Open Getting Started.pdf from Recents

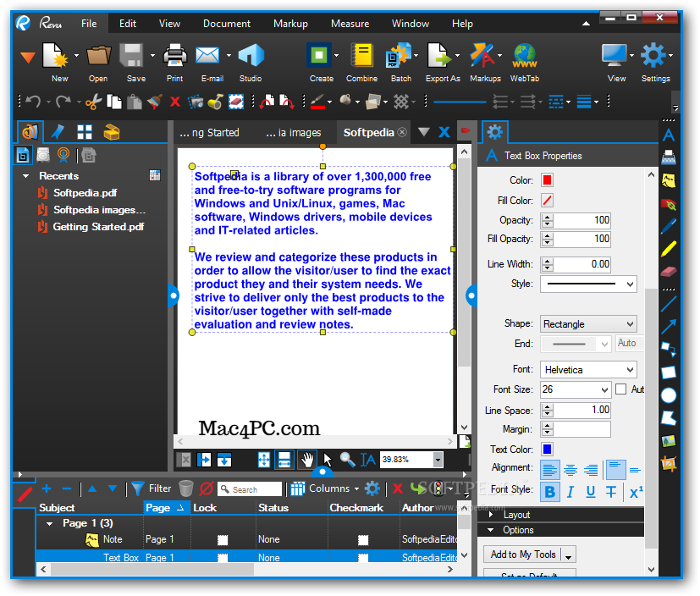click(x=99, y=227)
